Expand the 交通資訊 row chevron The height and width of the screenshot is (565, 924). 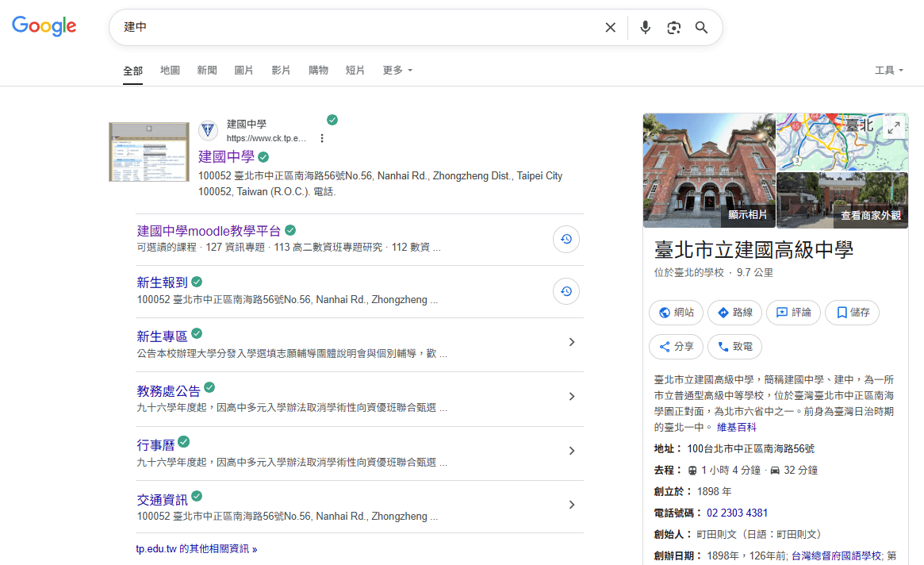(x=571, y=505)
